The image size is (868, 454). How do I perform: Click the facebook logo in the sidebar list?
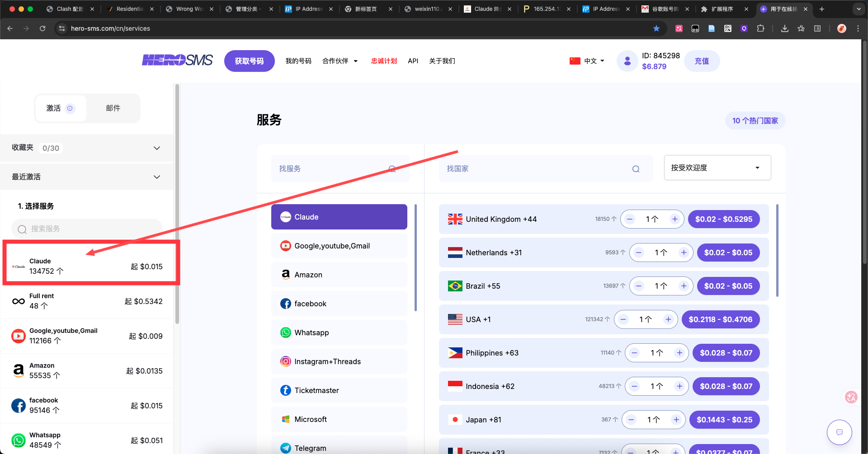tap(19, 406)
